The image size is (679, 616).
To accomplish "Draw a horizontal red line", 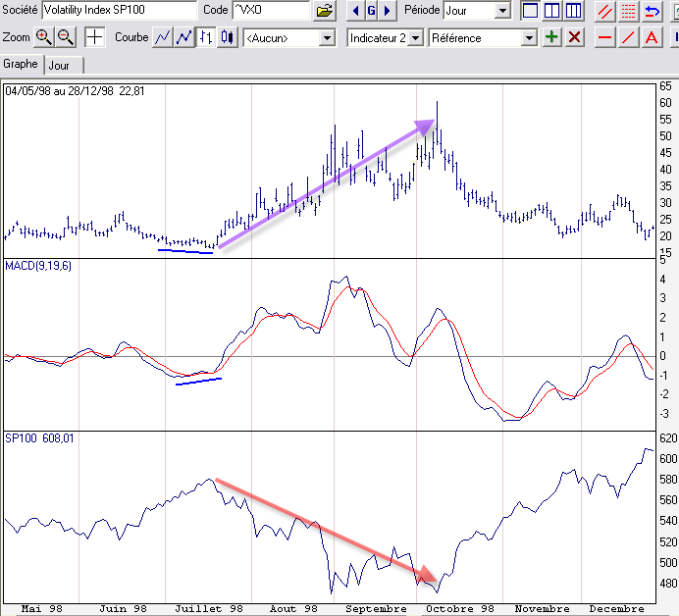I will coord(605,37).
